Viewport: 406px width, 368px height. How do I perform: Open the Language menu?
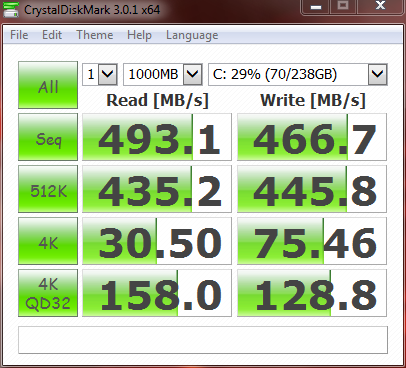click(x=192, y=35)
